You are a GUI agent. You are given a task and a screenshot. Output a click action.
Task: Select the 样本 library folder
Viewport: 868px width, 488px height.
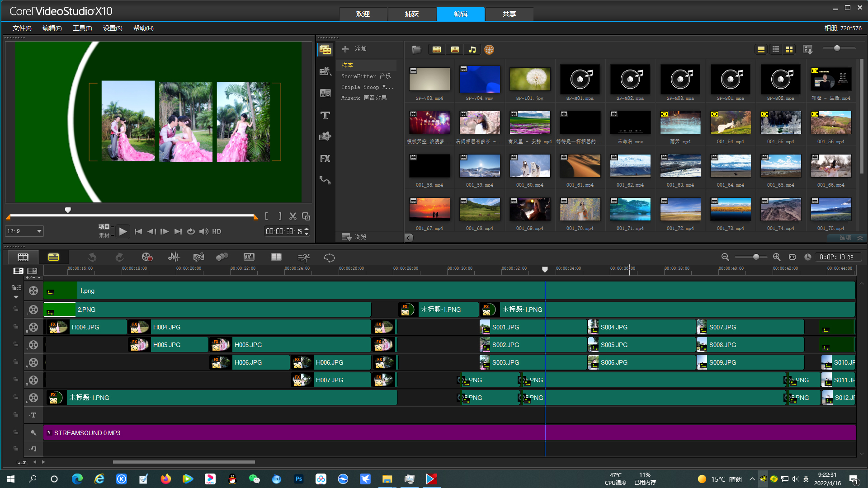tap(347, 65)
